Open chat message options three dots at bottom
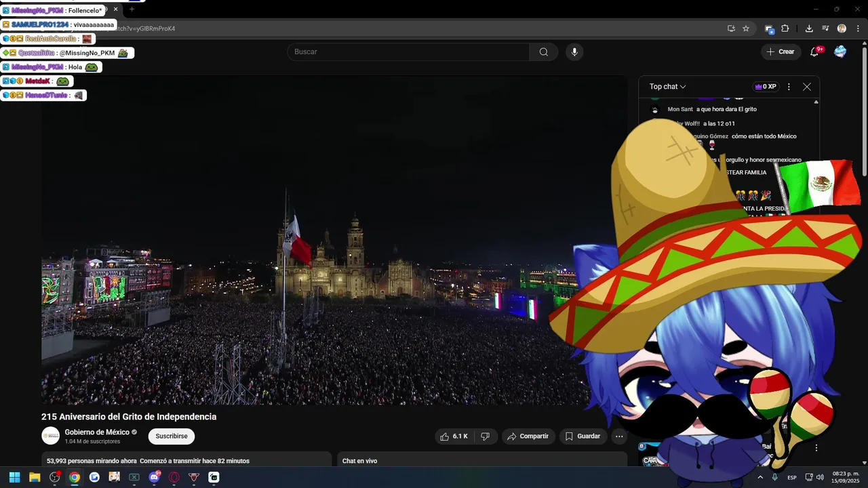This screenshot has height=488, width=868. [x=816, y=448]
